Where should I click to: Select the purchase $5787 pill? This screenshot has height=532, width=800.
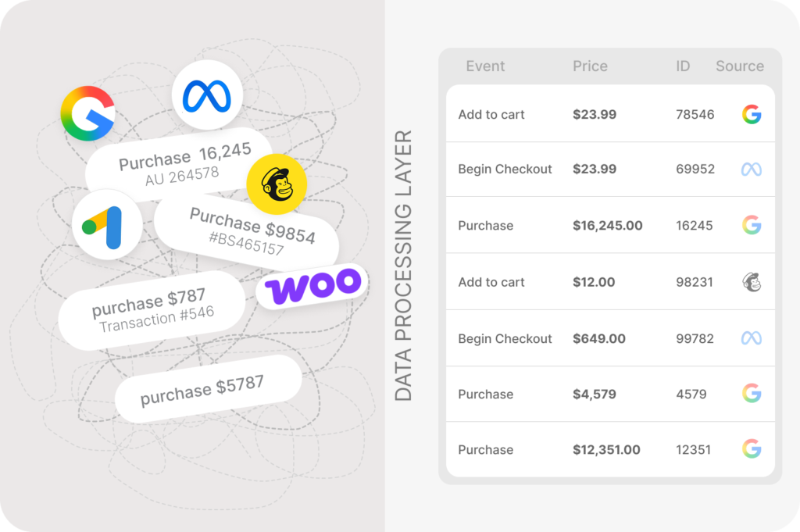[x=207, y=388]
